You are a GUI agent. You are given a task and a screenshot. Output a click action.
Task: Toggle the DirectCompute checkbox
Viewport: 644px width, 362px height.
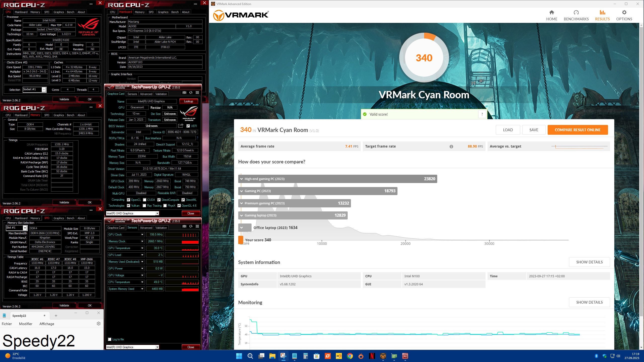pos(159,200)
